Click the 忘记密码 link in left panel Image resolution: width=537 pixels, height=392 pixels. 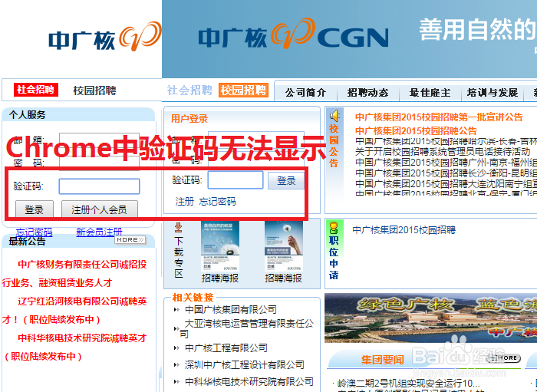[x=35, y=232]
